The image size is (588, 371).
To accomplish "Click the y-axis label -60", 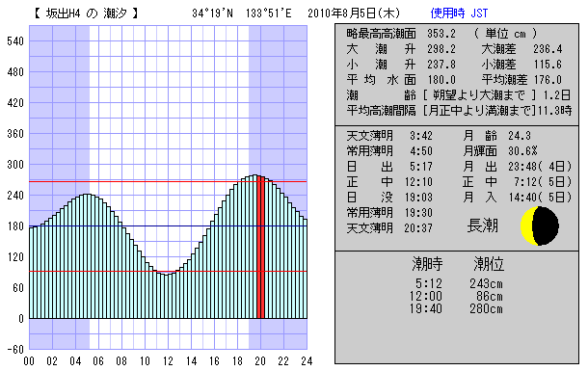I will tap(15, 350).
